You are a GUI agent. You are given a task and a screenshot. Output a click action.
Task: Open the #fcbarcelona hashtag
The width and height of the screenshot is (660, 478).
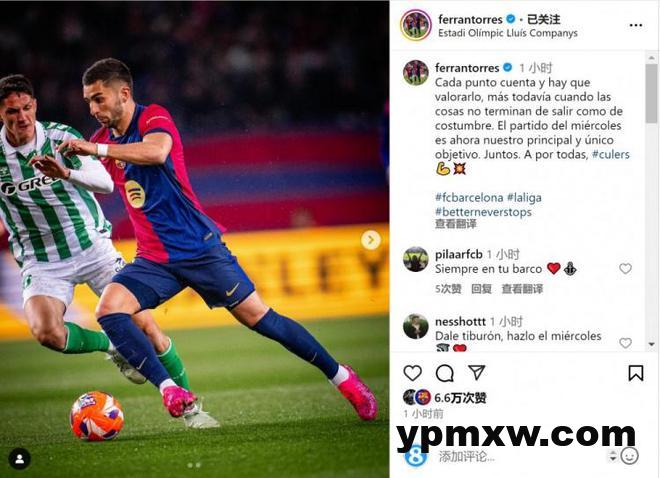click(x=469, y=197)
